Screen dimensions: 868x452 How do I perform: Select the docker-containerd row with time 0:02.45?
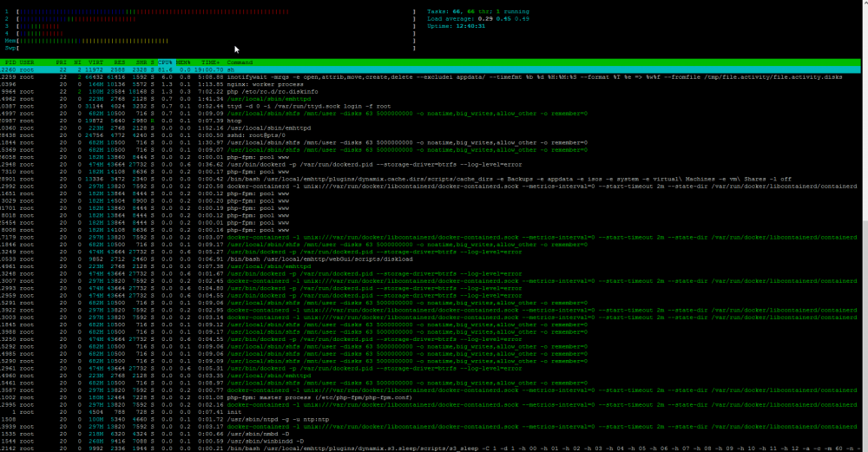(431, 280)
